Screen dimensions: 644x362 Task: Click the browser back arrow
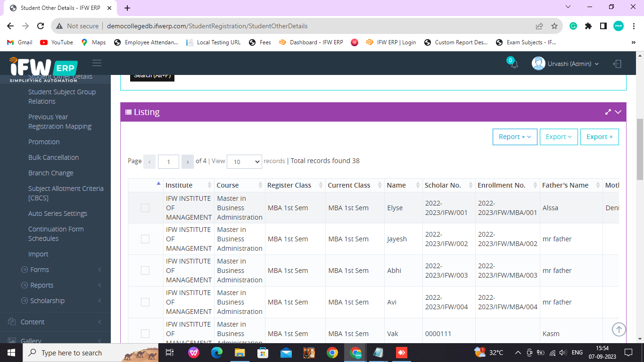pos(10,26)
